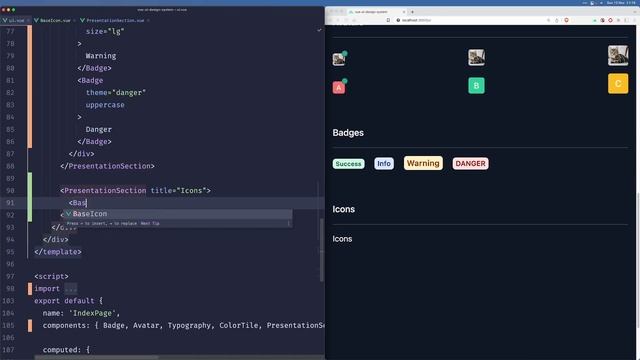The width and height of the screenshot is (640, 360).
Task: Switch to the ui.vue editor tab
Action: pyautogui.click(x=16, y=20)
